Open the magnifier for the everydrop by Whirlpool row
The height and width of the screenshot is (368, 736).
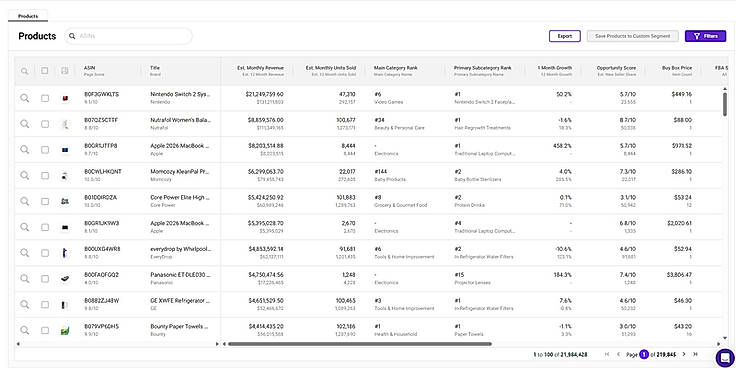(24, 253)
